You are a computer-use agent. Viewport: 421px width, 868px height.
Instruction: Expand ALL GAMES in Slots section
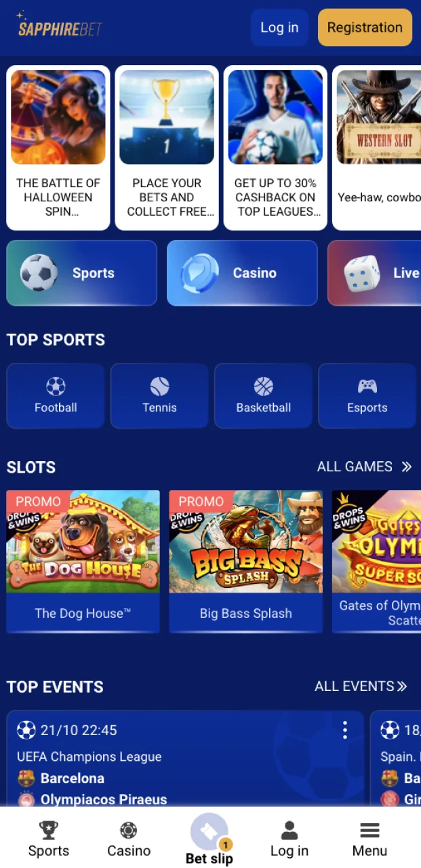(364, 467)
